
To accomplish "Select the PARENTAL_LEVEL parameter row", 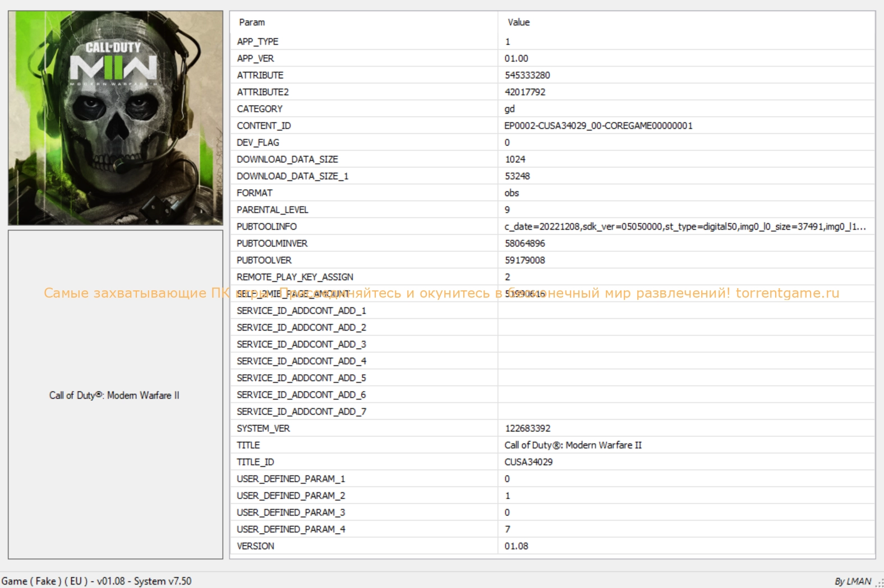I will pyautogui.click(x=273, y=210).
